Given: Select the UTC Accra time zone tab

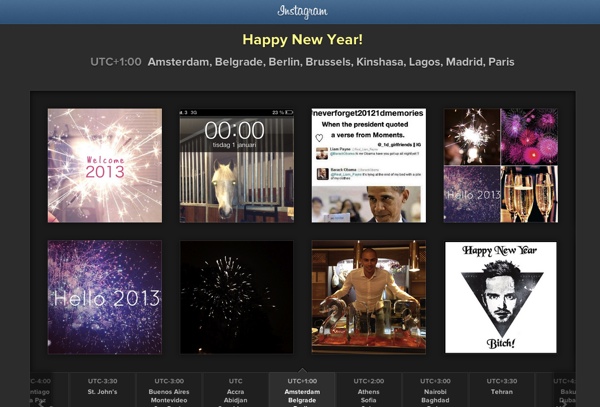Looking at the screenshot, I should (235, 389).
